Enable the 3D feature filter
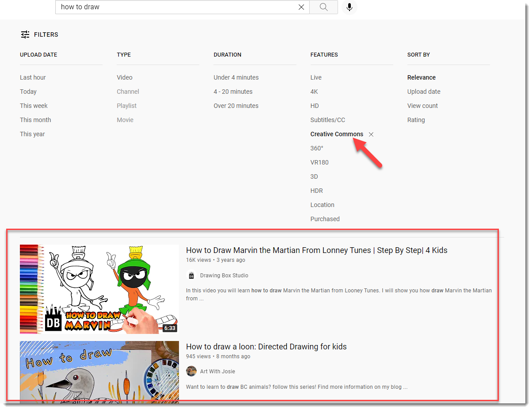 pos(314,176)
